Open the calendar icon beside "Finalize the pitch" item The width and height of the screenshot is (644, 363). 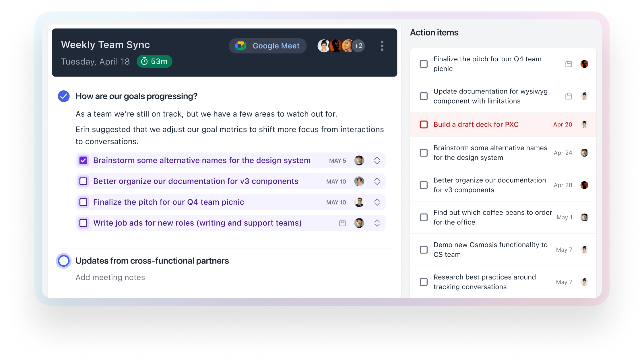(x=569, y=64)
